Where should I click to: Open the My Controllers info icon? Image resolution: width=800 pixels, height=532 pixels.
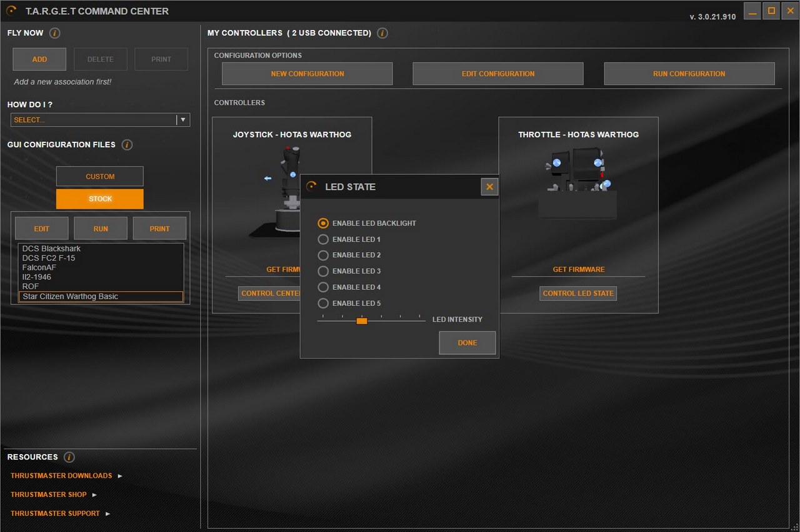click(x=382, y=33)
